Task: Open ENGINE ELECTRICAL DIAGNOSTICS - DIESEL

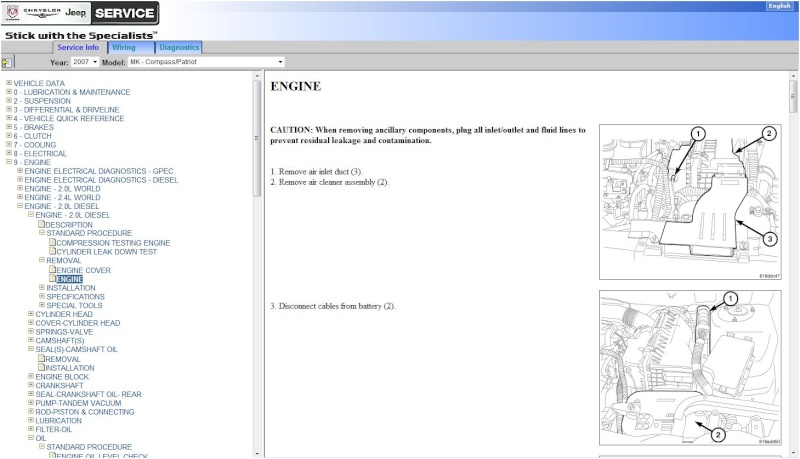Action: (102, 180)
